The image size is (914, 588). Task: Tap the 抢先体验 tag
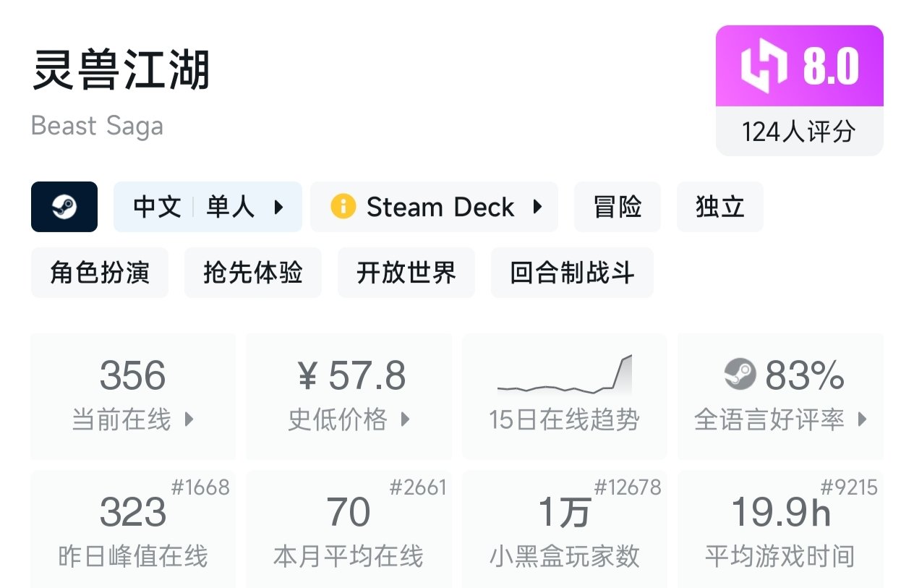coord(253,273)
